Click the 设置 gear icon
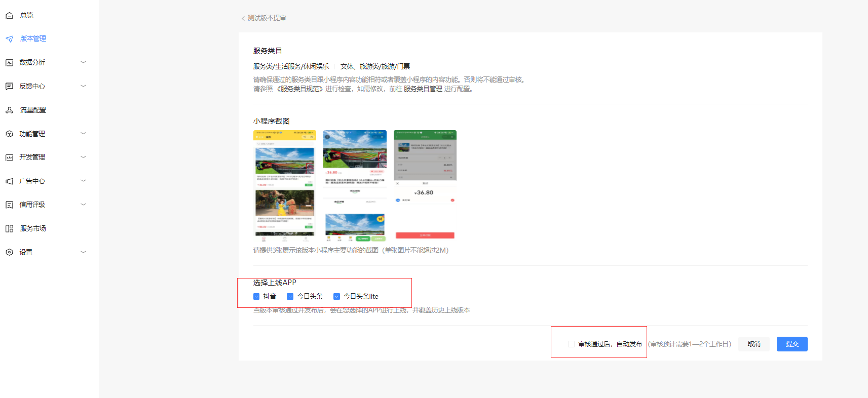The height and width of the screenshot is (398, 868). tap(9, 252)
